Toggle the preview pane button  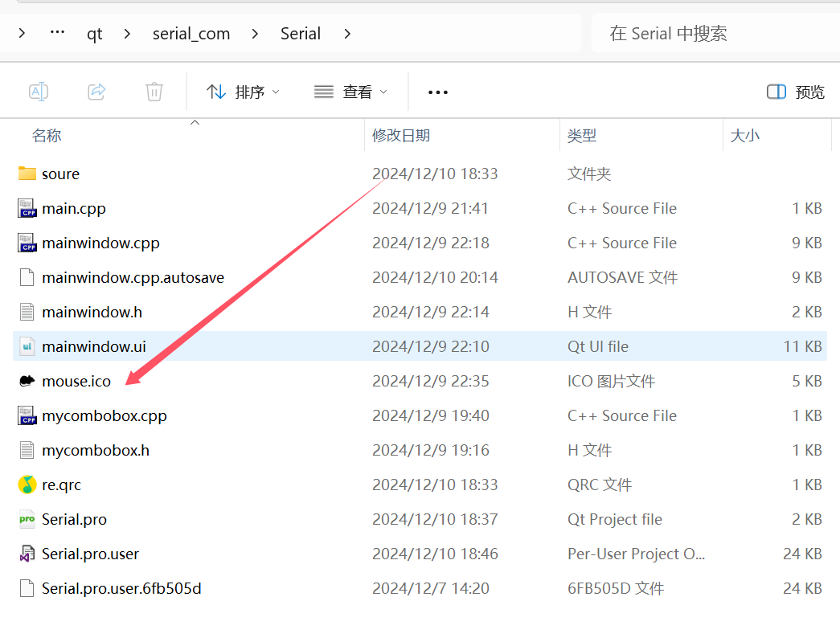click(x=795, y=92)
